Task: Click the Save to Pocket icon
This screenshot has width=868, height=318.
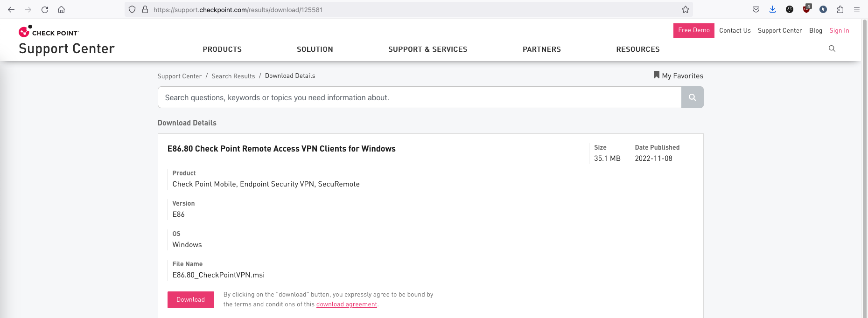Action: (756, 9)
